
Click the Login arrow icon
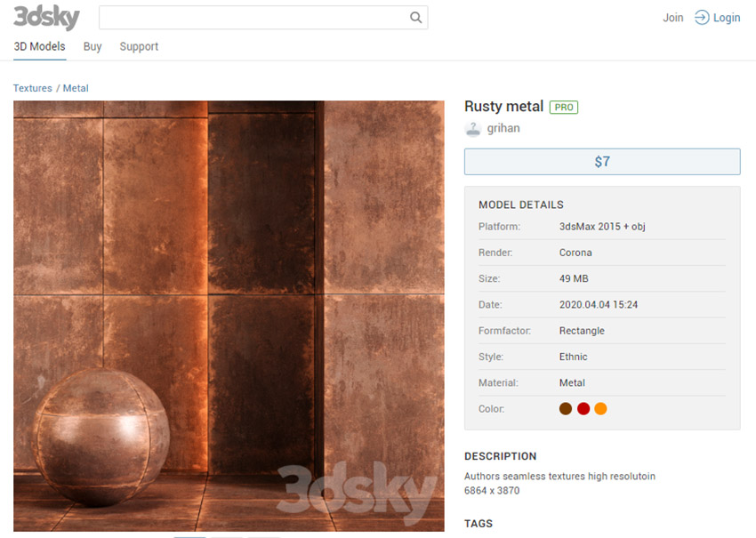[x=702, y=18]
